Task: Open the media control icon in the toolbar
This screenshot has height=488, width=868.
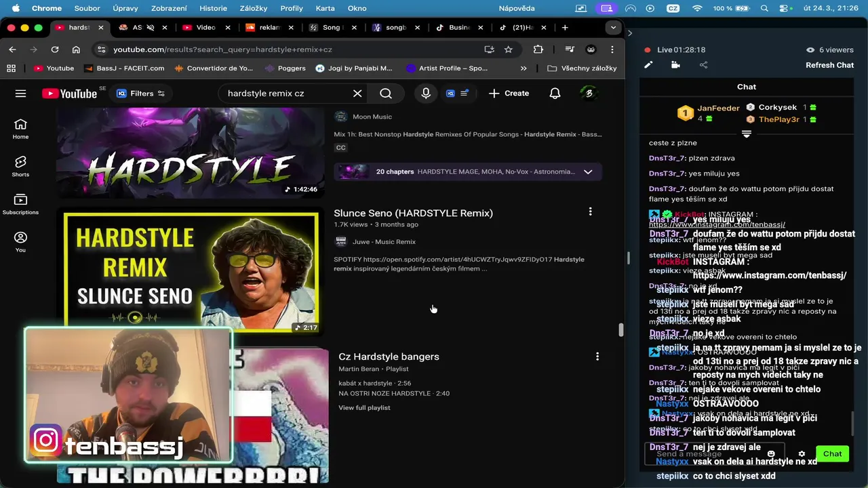Action: pos(570,49)
